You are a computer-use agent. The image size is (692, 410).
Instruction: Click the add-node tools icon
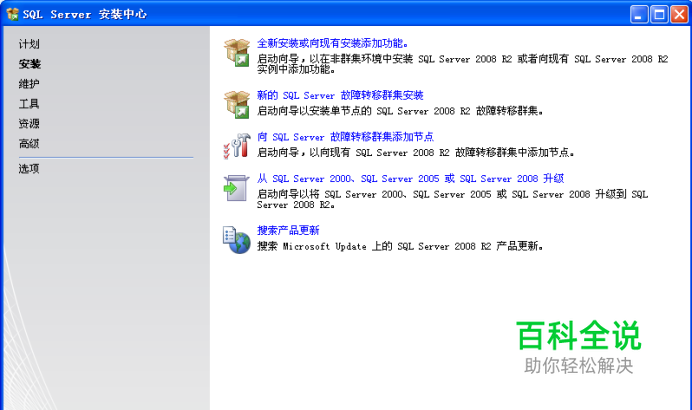pos(237,146)
